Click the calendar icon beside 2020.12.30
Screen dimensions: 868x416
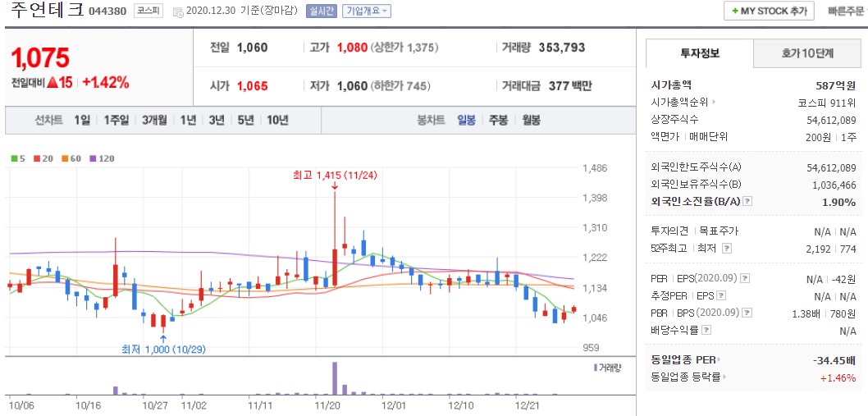click(178, 11)
